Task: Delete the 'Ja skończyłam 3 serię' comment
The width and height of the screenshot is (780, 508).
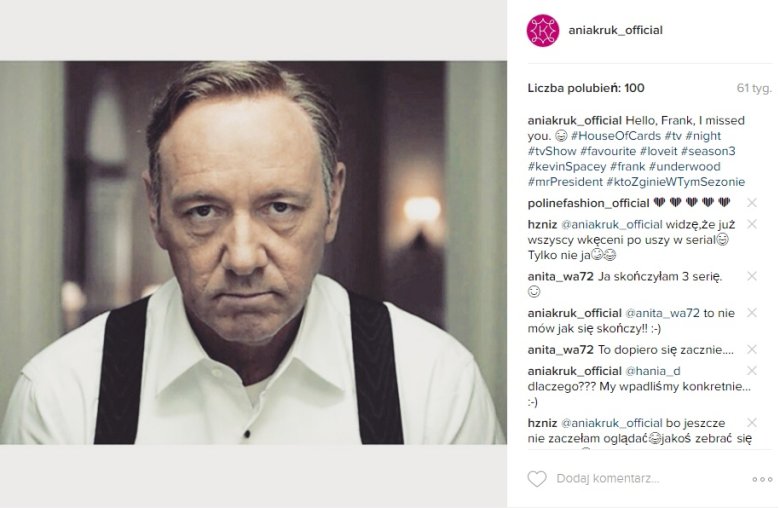Action: point(752,276)
